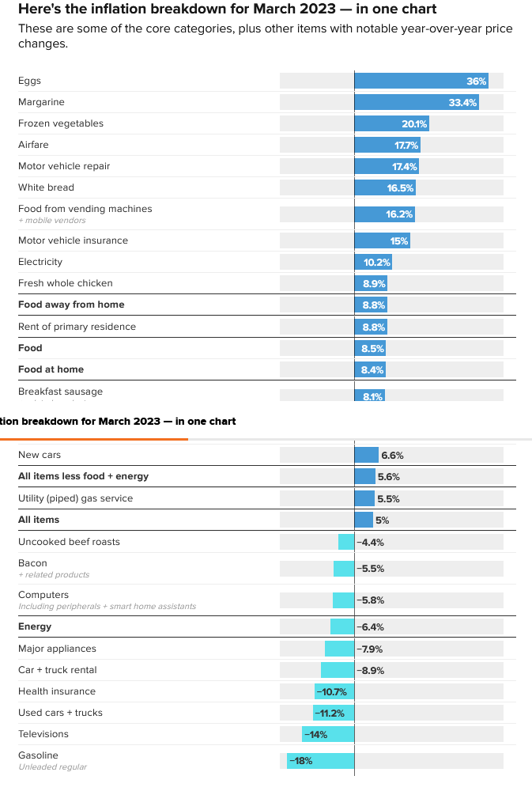Click the Uncooked beef roasts negative bar
This screenshot has width=532, height=791.
346,542
